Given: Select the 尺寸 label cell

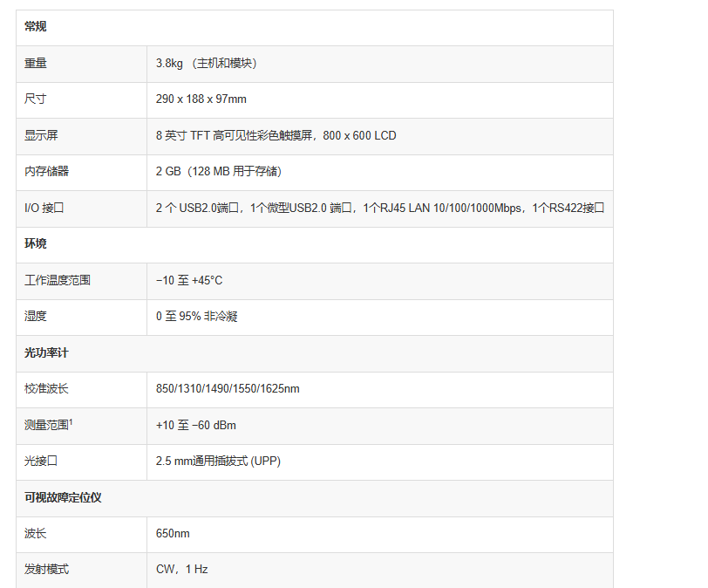Looking at the screenshot, I should (x=35, y=99).
